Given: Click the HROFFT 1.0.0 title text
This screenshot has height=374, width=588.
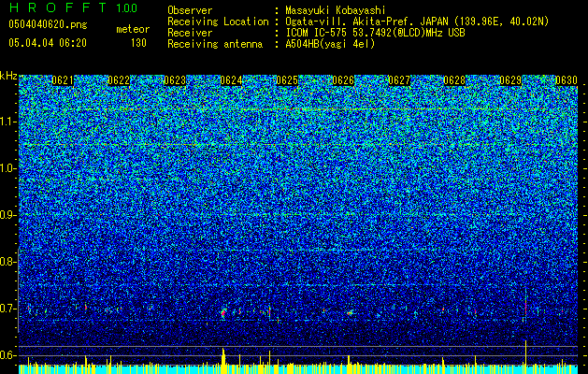Looking at the screenshot, I should pos(73,7).
